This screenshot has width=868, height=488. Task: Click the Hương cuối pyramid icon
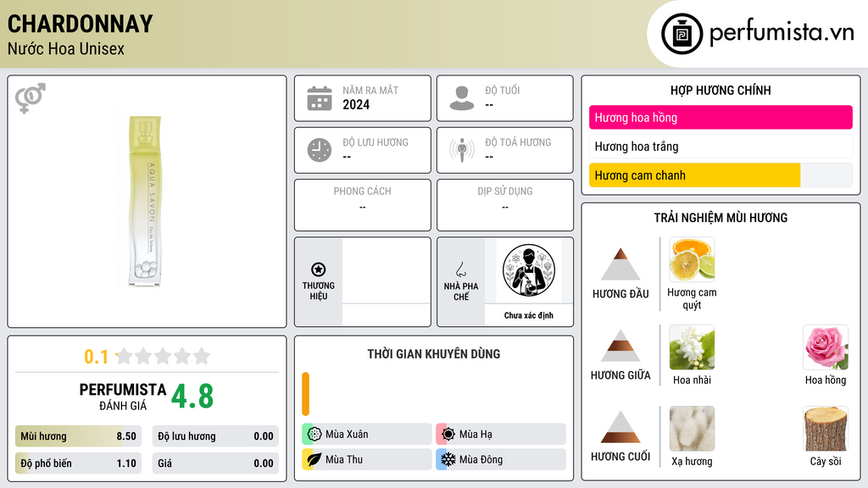[x=620, y=427]
